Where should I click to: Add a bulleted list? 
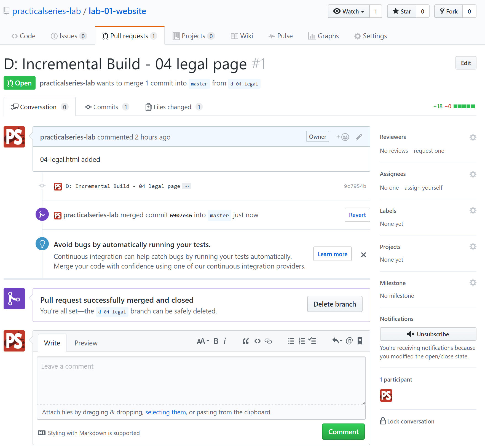[x=291, y=341]
